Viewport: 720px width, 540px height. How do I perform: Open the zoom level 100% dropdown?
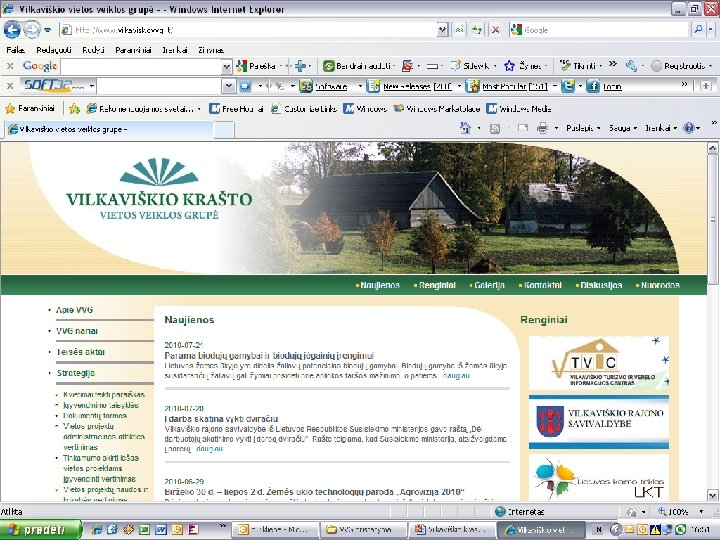[x=701, y=512]
